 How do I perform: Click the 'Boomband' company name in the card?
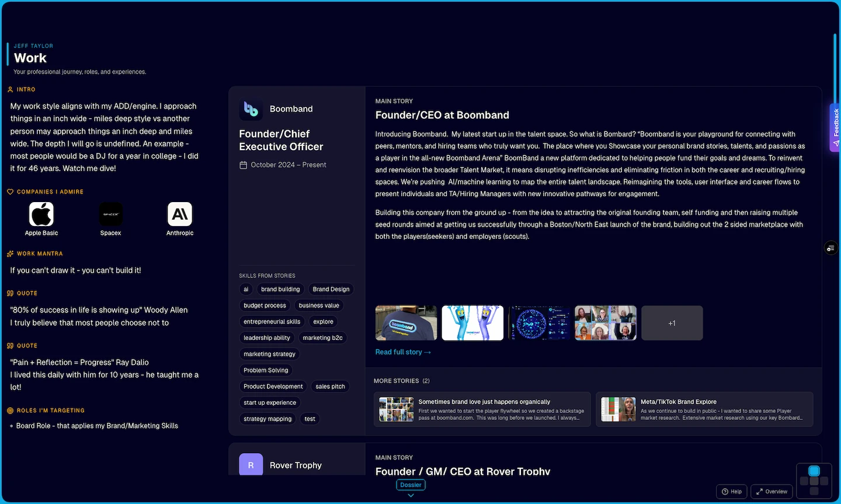tap(291, 109)
